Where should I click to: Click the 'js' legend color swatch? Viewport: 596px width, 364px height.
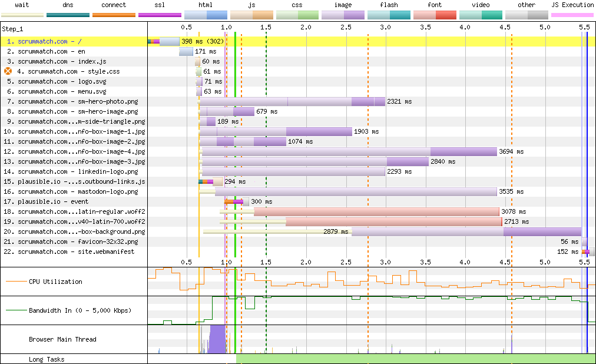251,15
